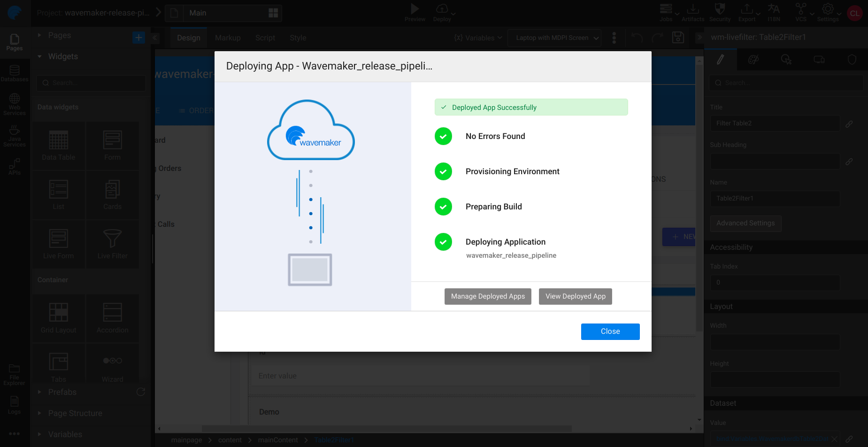The image size is (868, 447).
Task: Click View Deployed App
Action: click(x=575, y=296)
